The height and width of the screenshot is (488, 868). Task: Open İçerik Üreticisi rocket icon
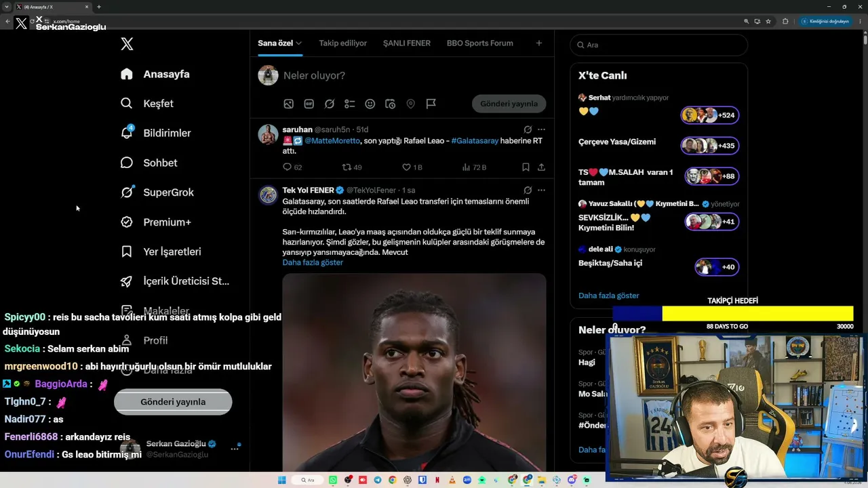pyautogui.click(x=127, y=281)
